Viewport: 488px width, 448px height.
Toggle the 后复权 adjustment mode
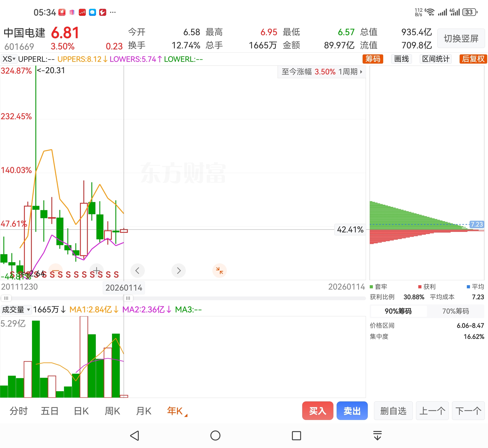coord(473,59)
